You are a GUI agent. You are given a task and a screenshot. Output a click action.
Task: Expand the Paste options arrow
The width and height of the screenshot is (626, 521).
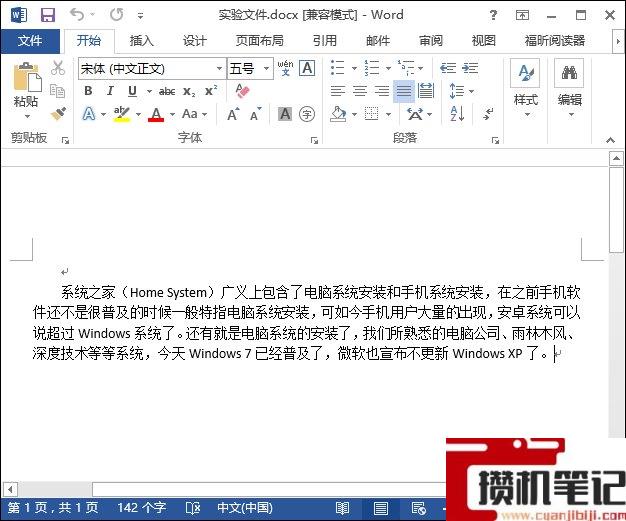(27, 117)
